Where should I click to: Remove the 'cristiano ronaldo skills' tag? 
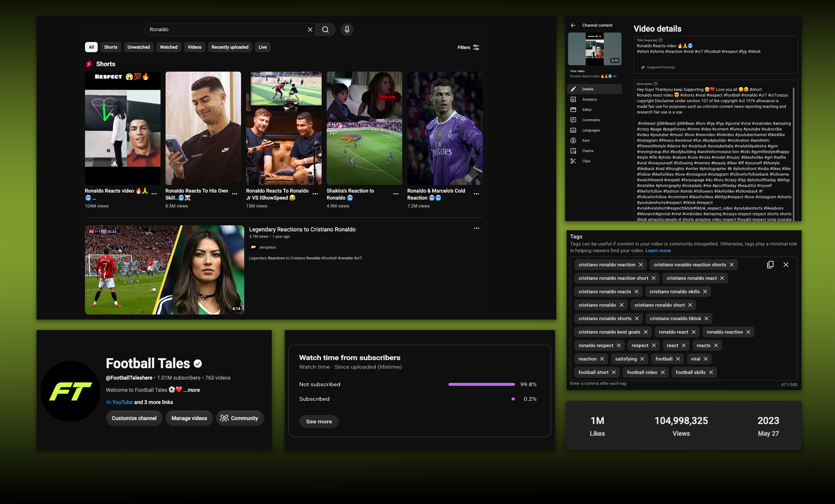[705, 292]
